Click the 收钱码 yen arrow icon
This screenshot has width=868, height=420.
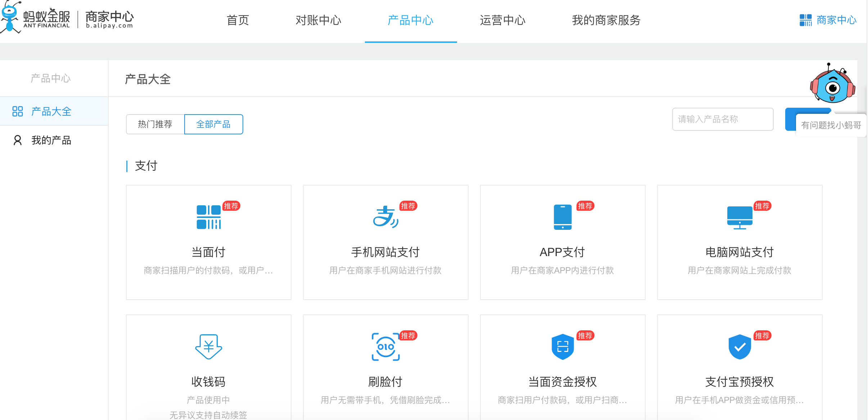pos(209,347)
